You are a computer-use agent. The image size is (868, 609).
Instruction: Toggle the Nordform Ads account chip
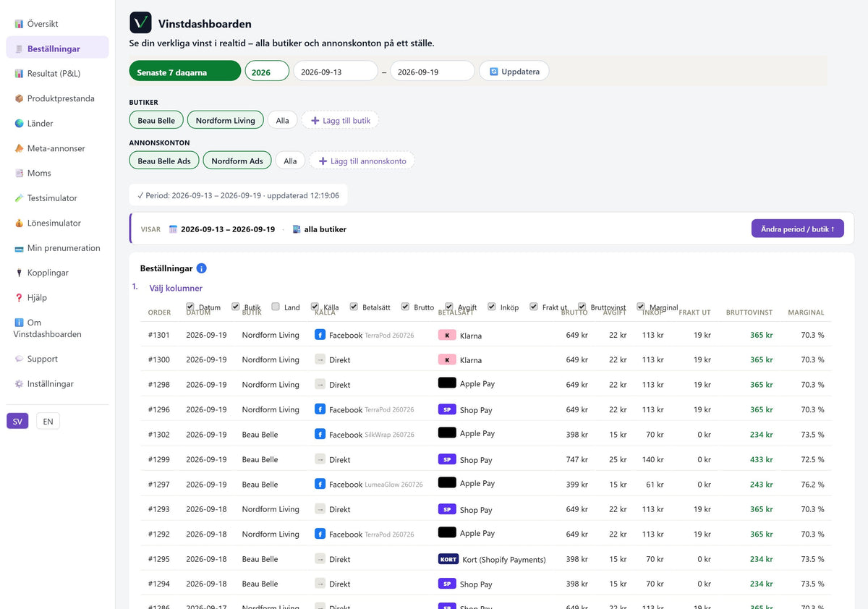237,161
